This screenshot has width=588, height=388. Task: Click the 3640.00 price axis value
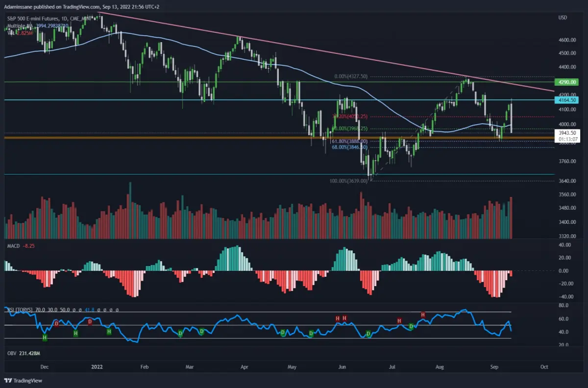click(566, 181)
